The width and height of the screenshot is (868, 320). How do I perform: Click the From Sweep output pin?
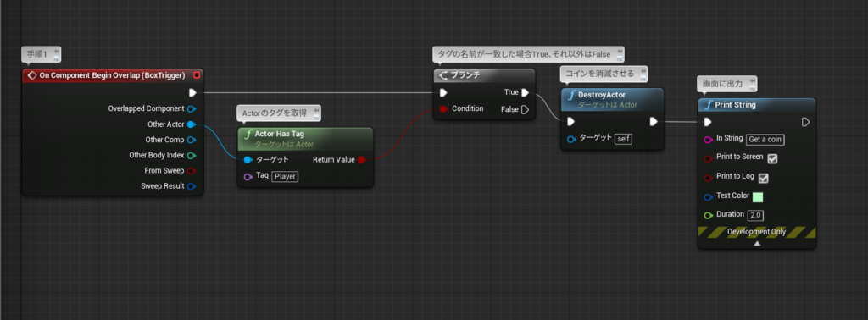pos(192,170)
